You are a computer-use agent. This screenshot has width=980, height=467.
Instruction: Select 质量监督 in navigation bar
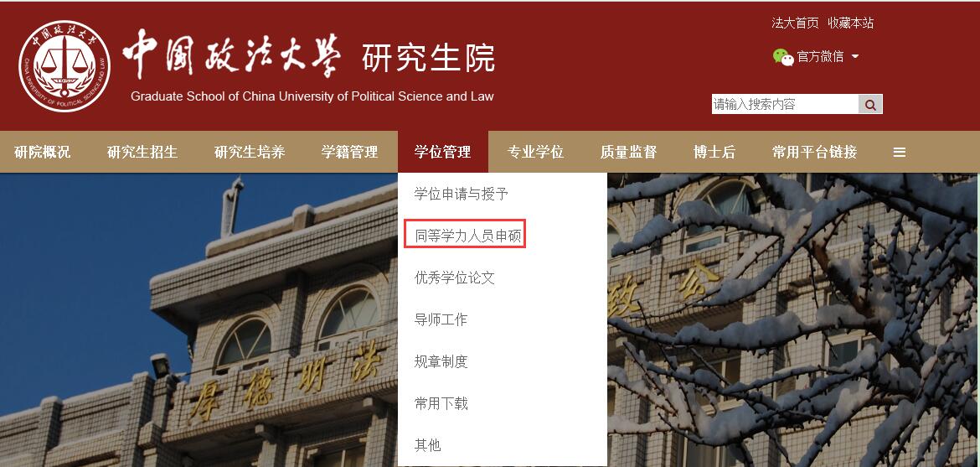point(628,153)
